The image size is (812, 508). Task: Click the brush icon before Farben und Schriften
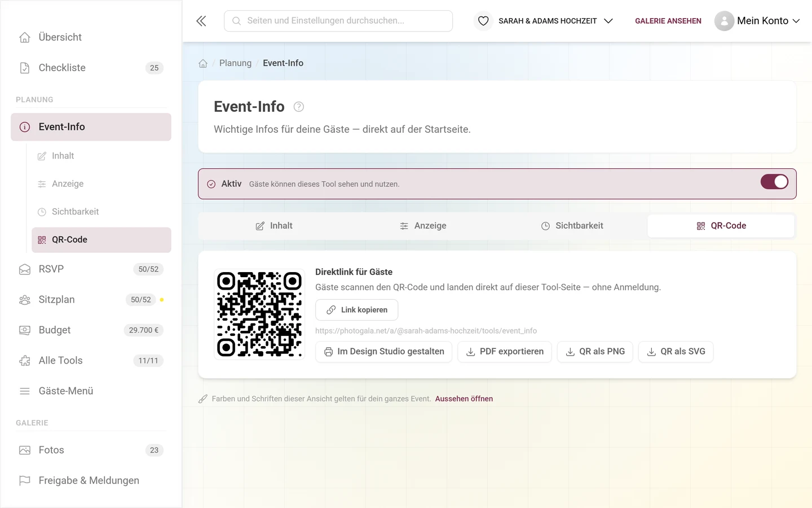(x=203, y=399)
